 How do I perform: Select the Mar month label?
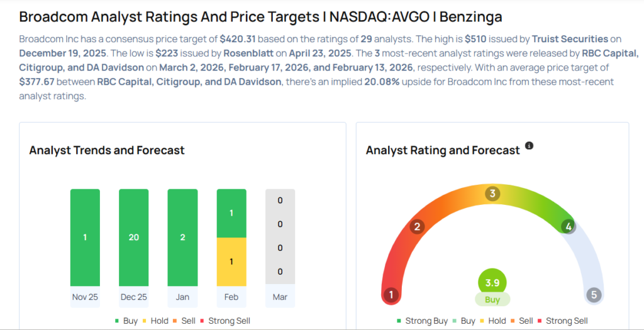click(280, 297)
